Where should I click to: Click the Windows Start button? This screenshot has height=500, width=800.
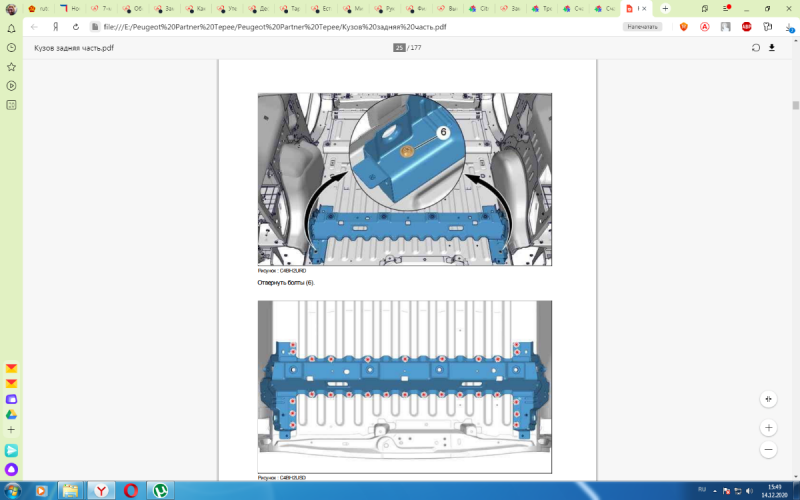coord(12,490)
